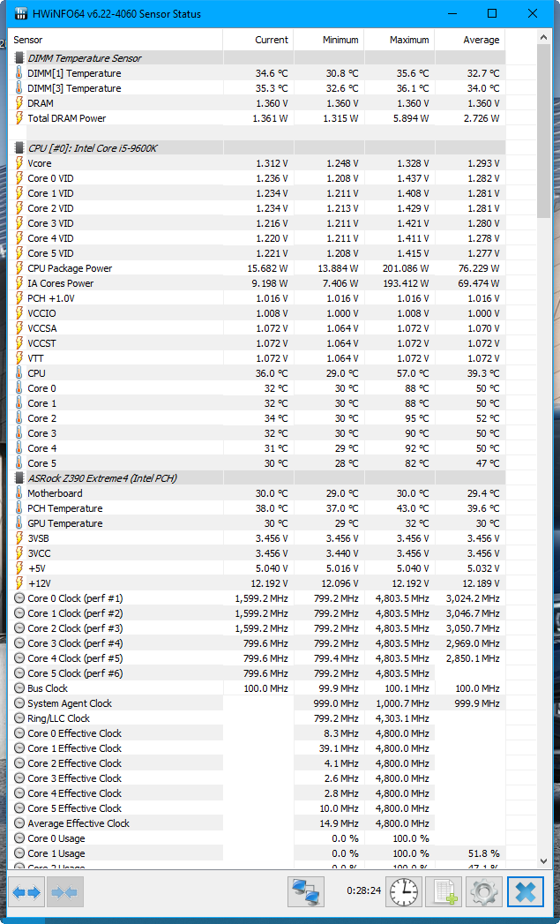Viewport: 560px width, 924px height.
Task: Select the Core 1 Usage row
Action: point(257,853)
